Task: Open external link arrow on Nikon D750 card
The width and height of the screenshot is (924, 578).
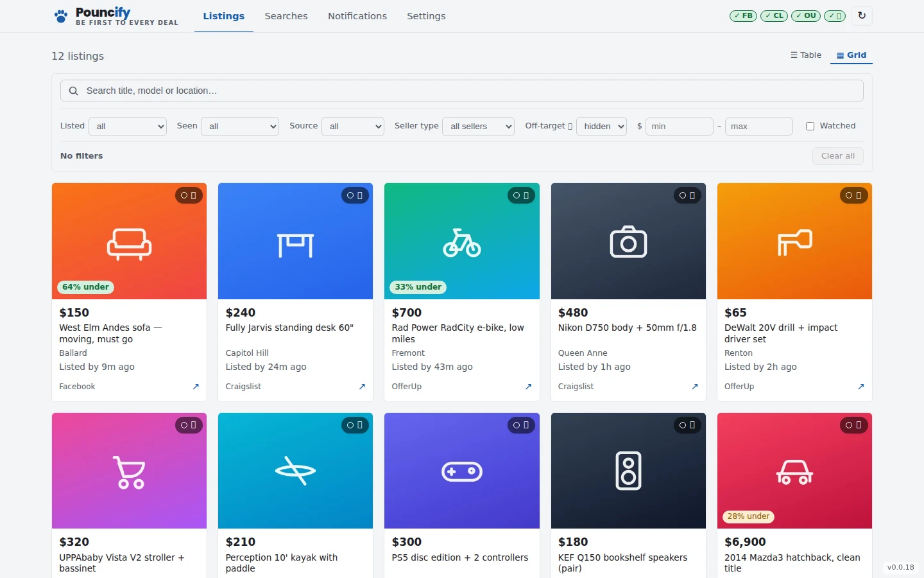Action: [694, 387]
